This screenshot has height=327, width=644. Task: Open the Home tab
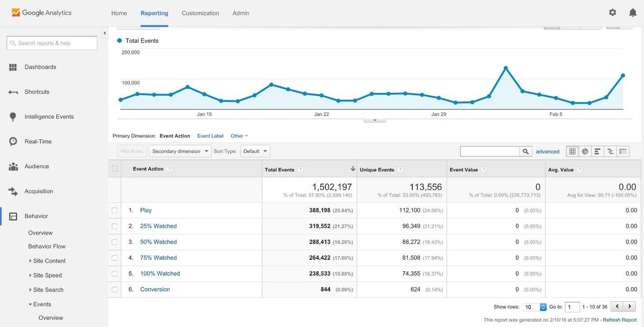[x=119, y=13]
